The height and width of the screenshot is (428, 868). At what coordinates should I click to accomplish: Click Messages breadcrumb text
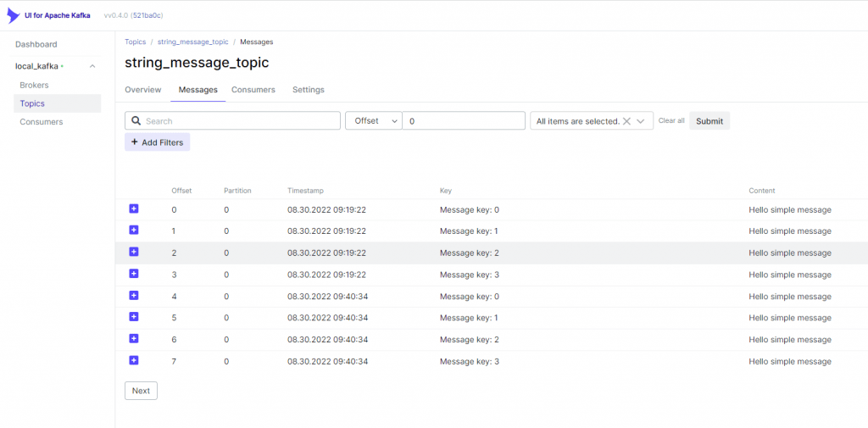point(256,42)
